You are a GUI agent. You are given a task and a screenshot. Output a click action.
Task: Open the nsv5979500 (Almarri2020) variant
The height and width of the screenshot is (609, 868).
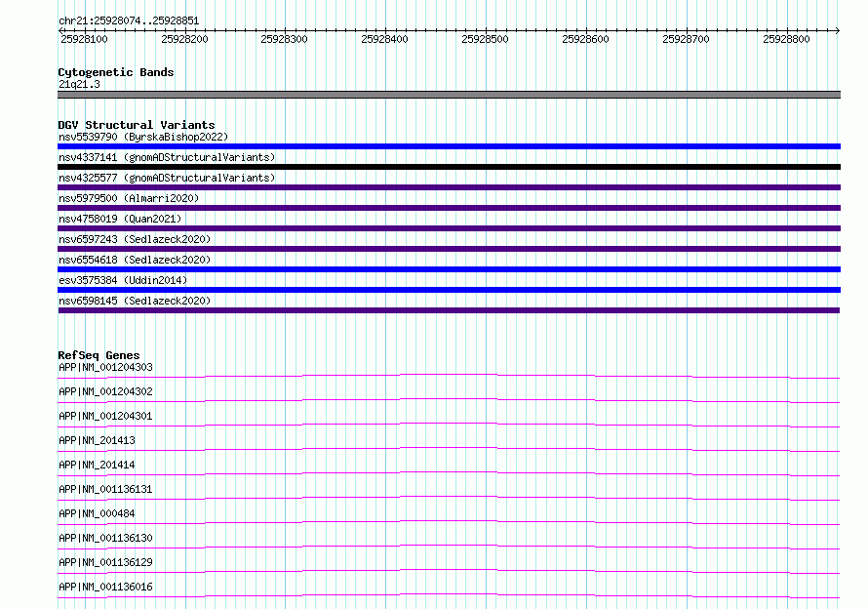coord(129,198)
